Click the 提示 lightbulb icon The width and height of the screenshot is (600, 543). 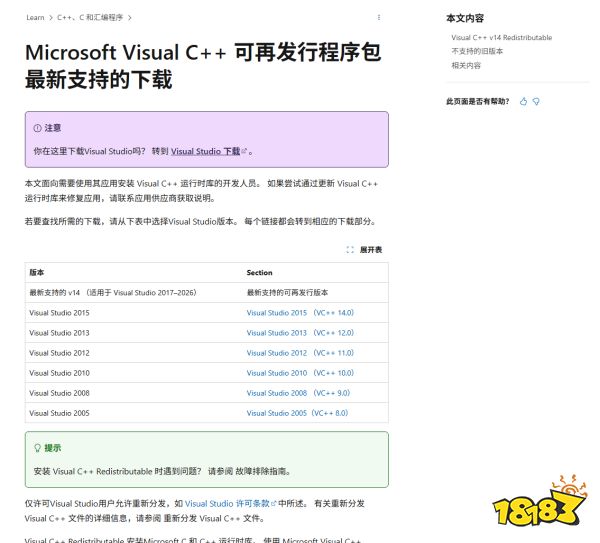(x=37, y=448)
